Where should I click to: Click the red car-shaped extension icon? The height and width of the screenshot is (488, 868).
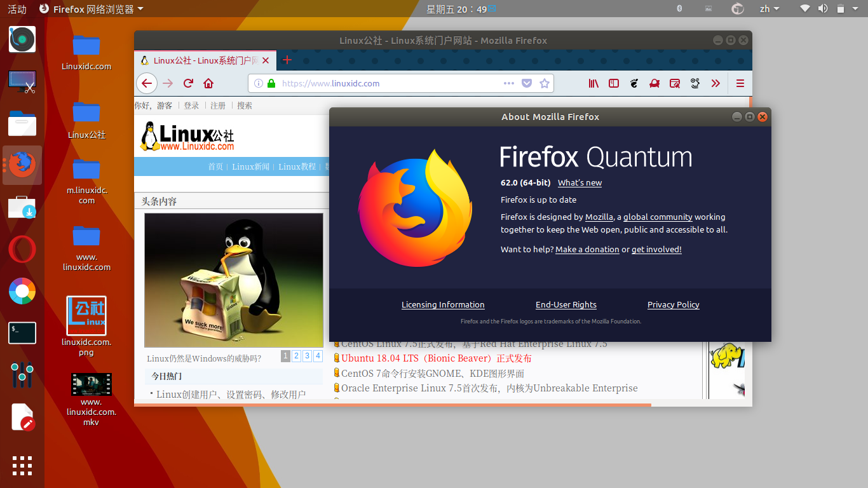654,83
